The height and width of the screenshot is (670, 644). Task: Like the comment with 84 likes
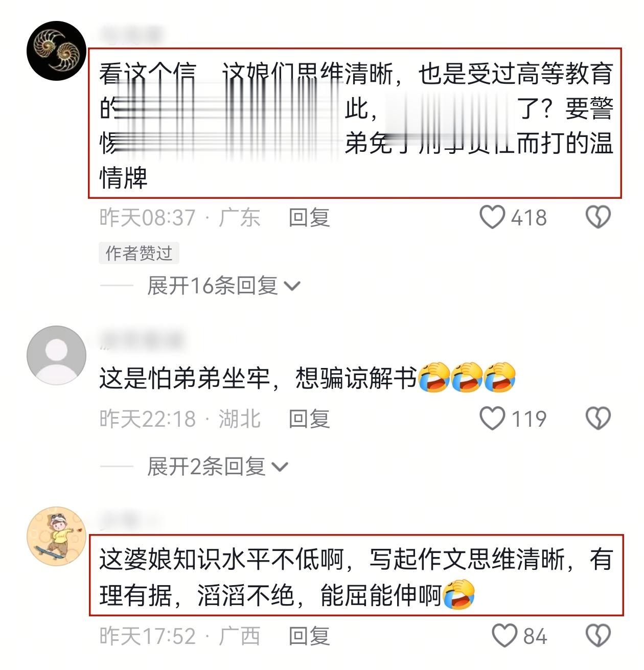click(x=504, y=636)
